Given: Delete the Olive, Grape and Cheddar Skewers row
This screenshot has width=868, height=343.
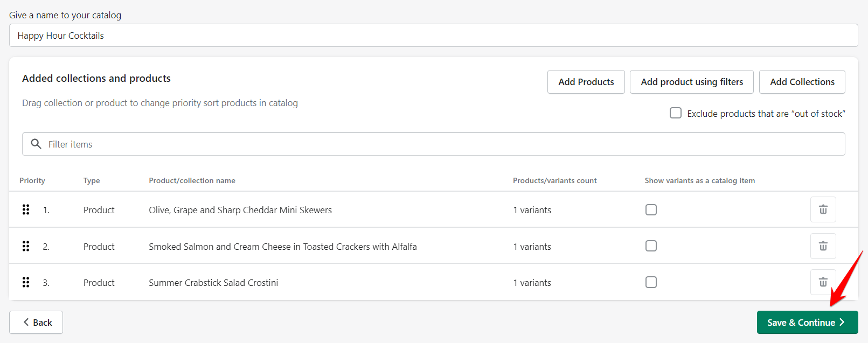Looking at the screenshot, I should (823, 209).
